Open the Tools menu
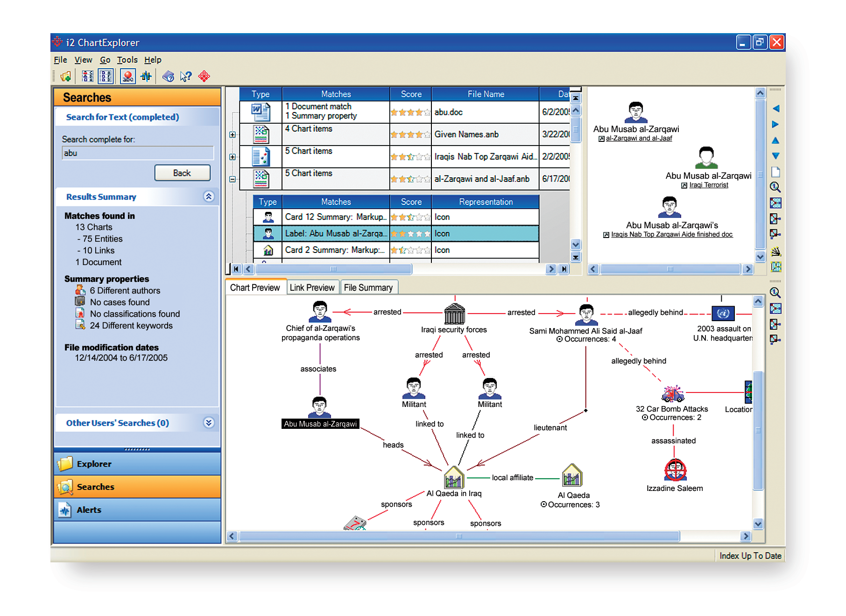This screenshot has width=846, height=616. (x=127, y=60)
